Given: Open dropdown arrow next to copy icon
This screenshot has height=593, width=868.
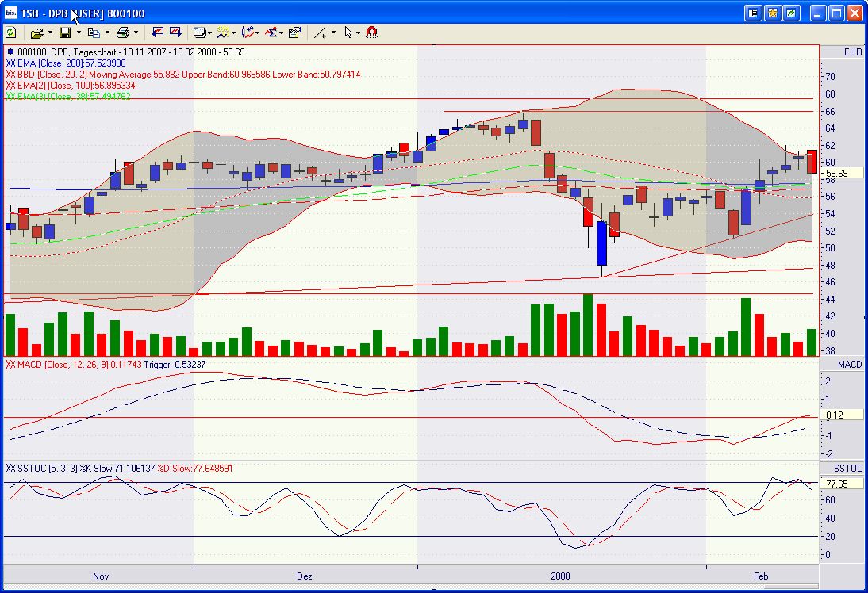Looking at the screenshot, I should click(107, 33).
